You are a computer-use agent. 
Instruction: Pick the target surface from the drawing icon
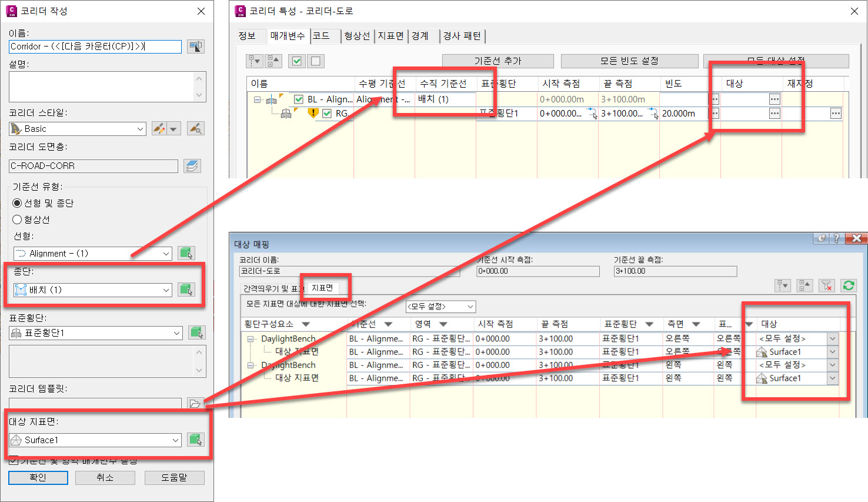[195, 440]
